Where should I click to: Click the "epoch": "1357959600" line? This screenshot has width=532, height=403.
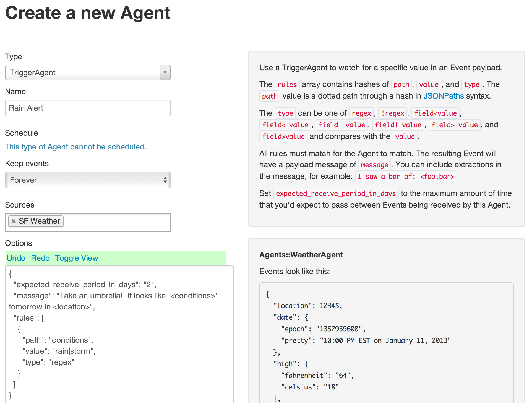pos(323,329)
